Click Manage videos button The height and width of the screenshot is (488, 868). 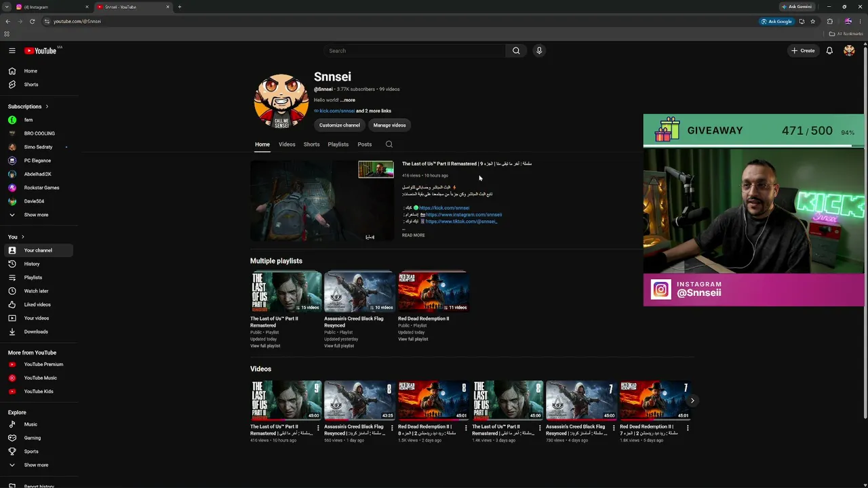[389, 125]
